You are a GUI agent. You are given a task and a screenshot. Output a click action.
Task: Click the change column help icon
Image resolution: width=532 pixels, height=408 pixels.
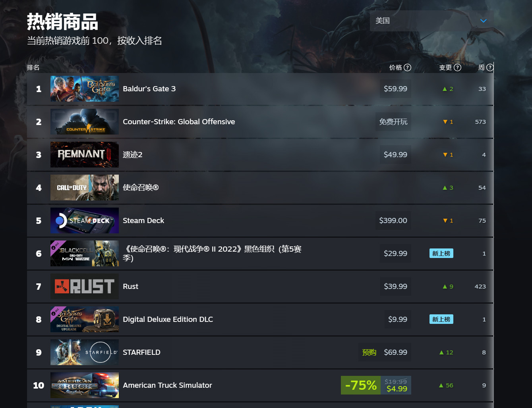[457, 67]
